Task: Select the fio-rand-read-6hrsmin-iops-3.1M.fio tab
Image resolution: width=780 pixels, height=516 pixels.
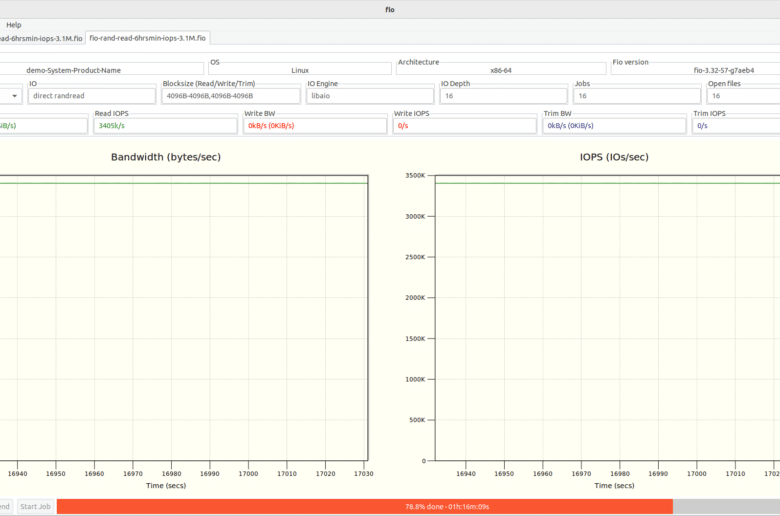Action: coord(147,38)
